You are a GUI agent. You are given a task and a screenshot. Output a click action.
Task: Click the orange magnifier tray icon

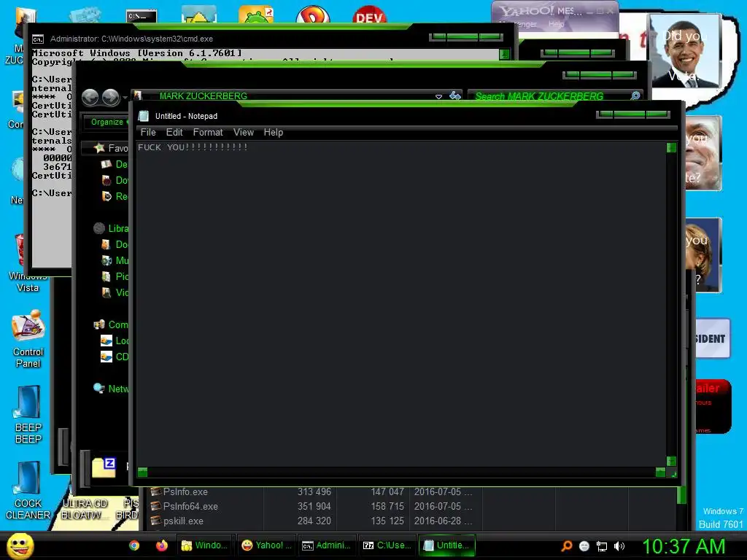click(567, 546)
